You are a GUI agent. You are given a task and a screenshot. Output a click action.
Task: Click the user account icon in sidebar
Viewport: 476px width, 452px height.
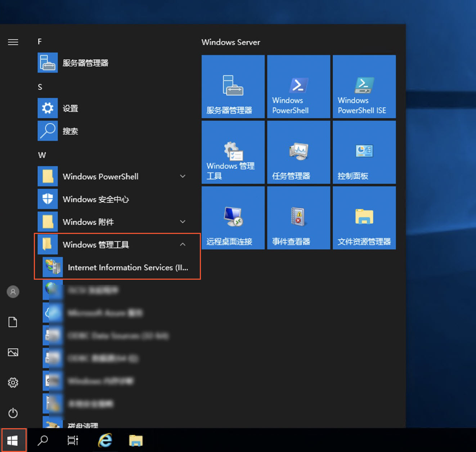click(13, 292)
